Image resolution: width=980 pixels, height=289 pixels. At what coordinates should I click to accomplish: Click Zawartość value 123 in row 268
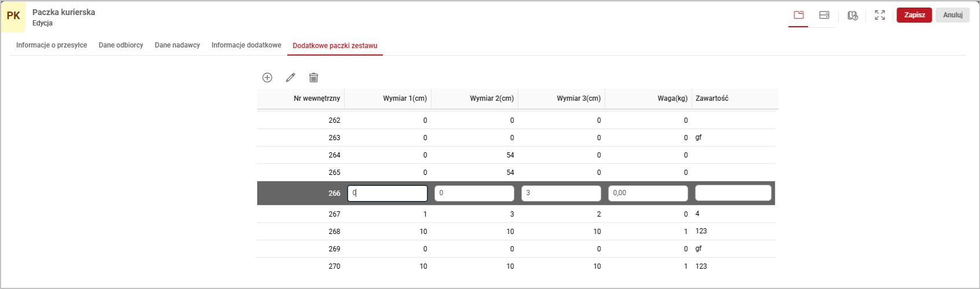[701, 231]
